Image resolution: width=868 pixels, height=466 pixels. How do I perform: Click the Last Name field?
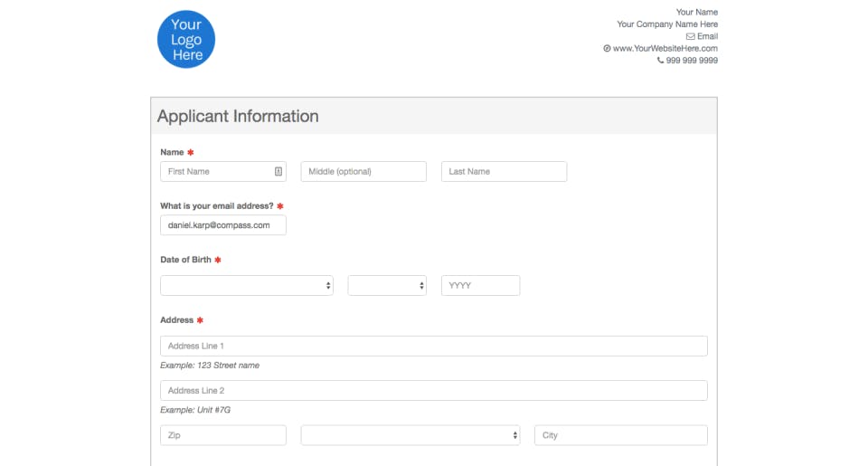504,172
